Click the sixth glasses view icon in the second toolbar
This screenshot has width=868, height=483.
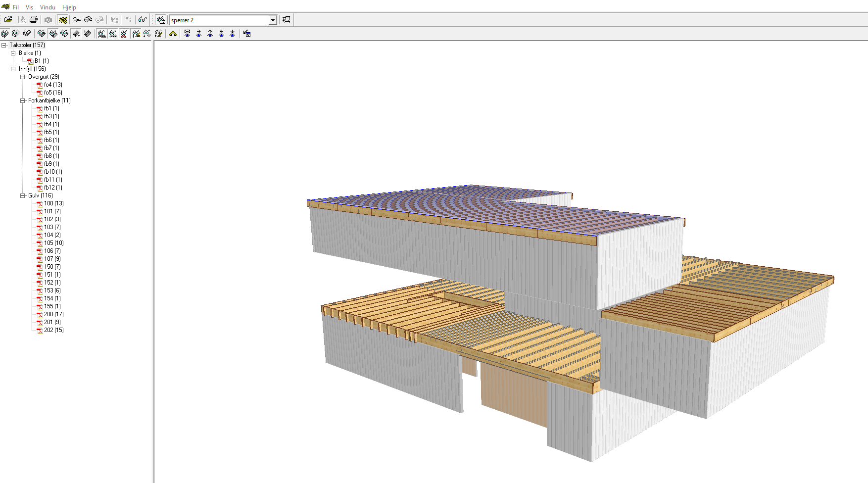coord(64,33)
